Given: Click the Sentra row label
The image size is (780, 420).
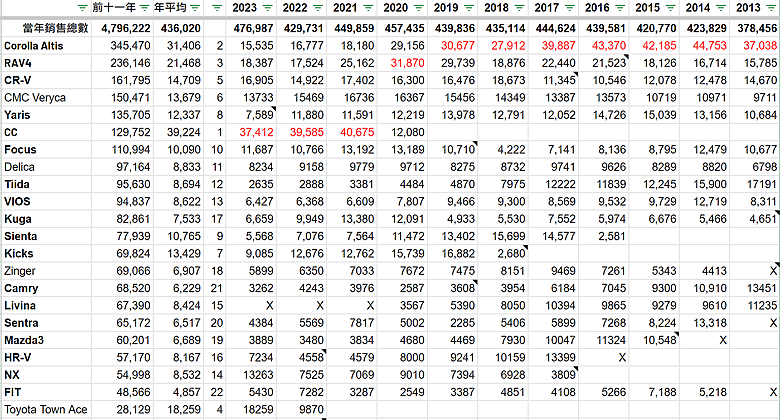Looking at the screenshot, I should point(21,323).
